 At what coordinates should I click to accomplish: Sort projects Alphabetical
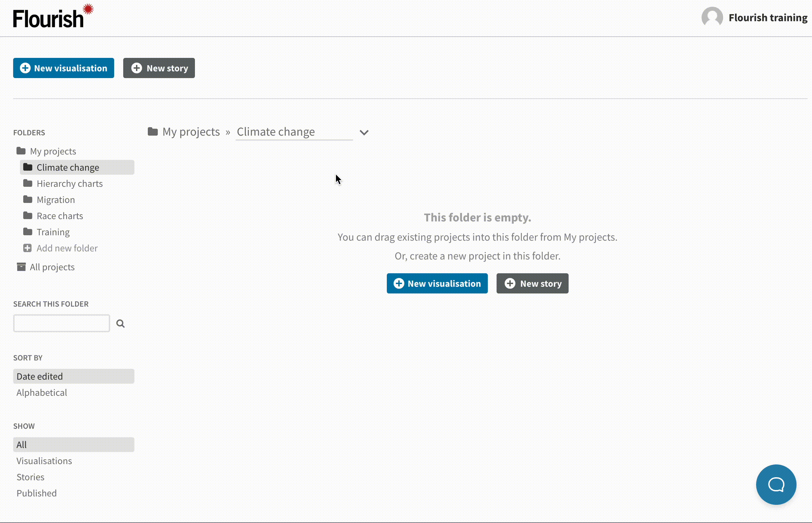coord(42,393)
